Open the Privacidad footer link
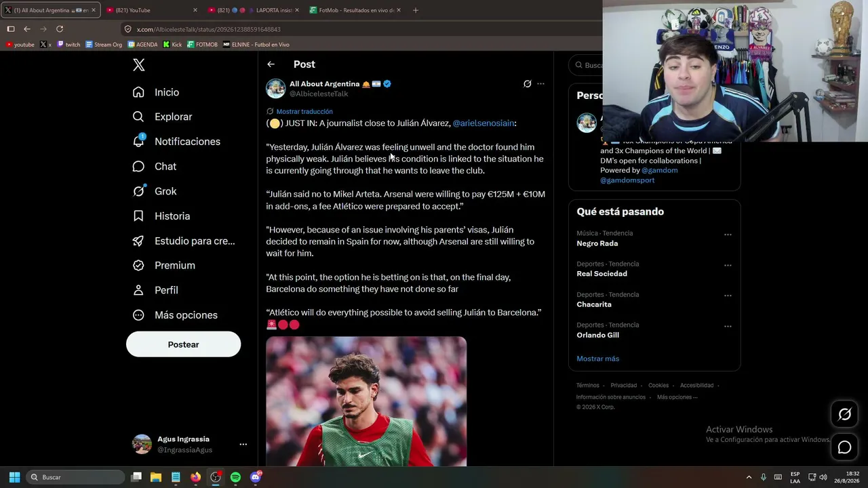868x488 pixels. tap(623, 386)
